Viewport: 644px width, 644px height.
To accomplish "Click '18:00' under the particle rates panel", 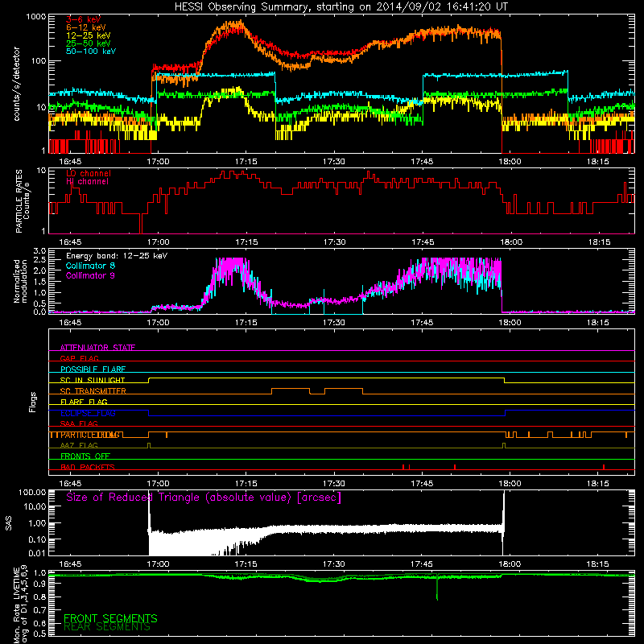I will [x=510, y=242].
